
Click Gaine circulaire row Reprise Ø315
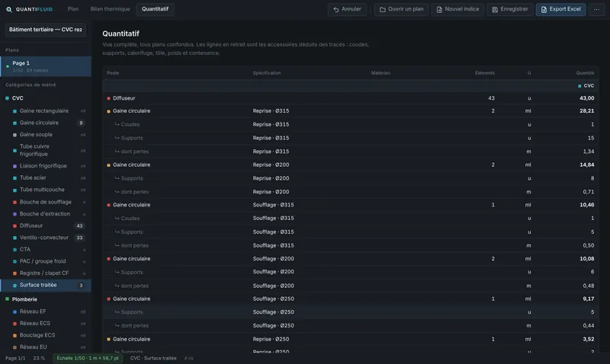(351, 111)
